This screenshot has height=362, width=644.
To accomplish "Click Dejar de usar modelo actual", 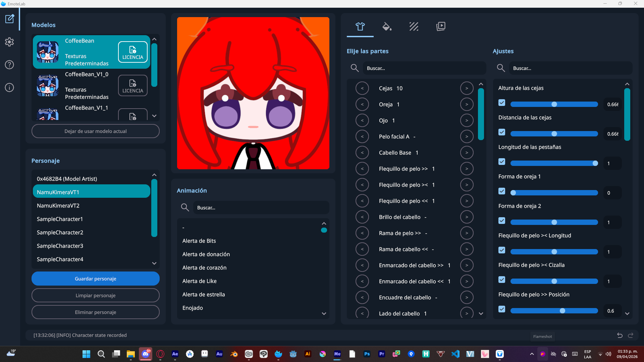I will tap(96, 131).
